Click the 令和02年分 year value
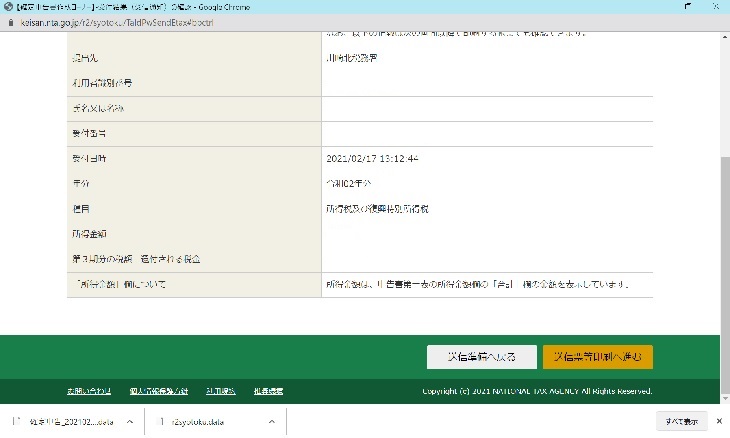Viewport: 730px width, 438px height. point(349,183)
